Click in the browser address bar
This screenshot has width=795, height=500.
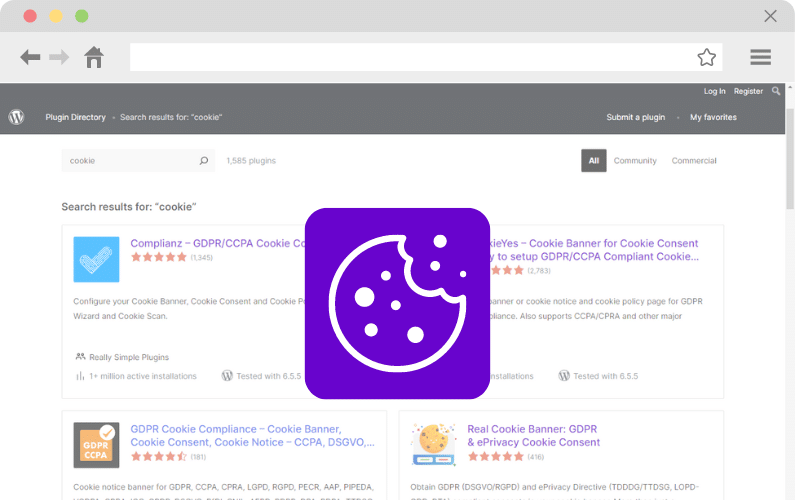(x=426, y=57)
